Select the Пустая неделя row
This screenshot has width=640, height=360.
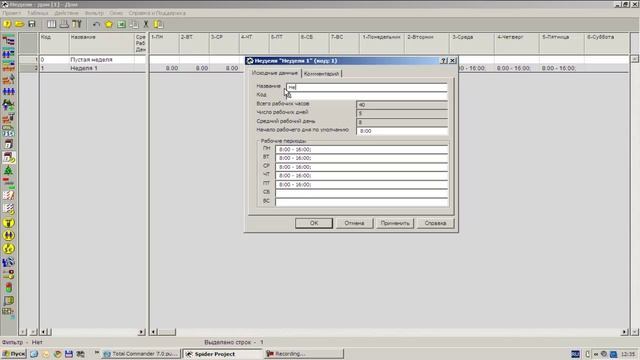[91, 60]
